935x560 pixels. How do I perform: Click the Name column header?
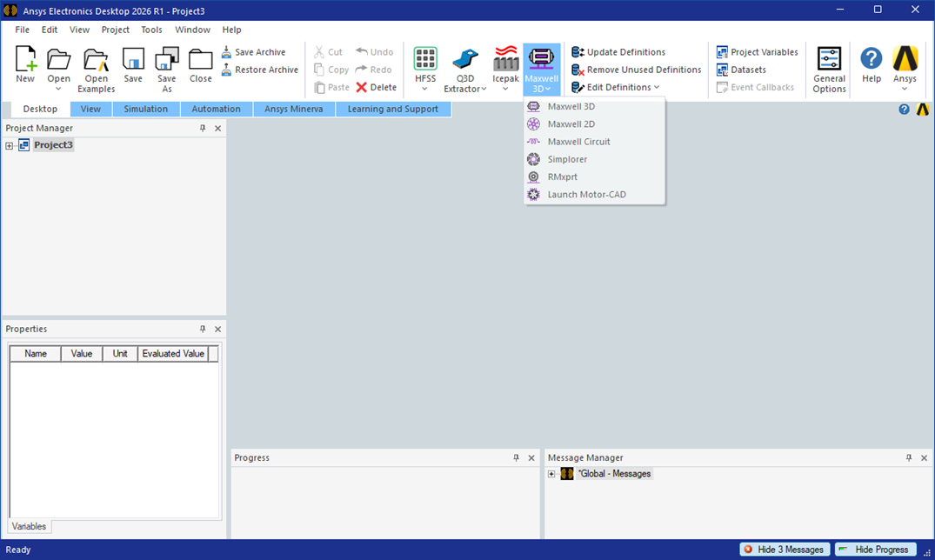pos(36,354)
